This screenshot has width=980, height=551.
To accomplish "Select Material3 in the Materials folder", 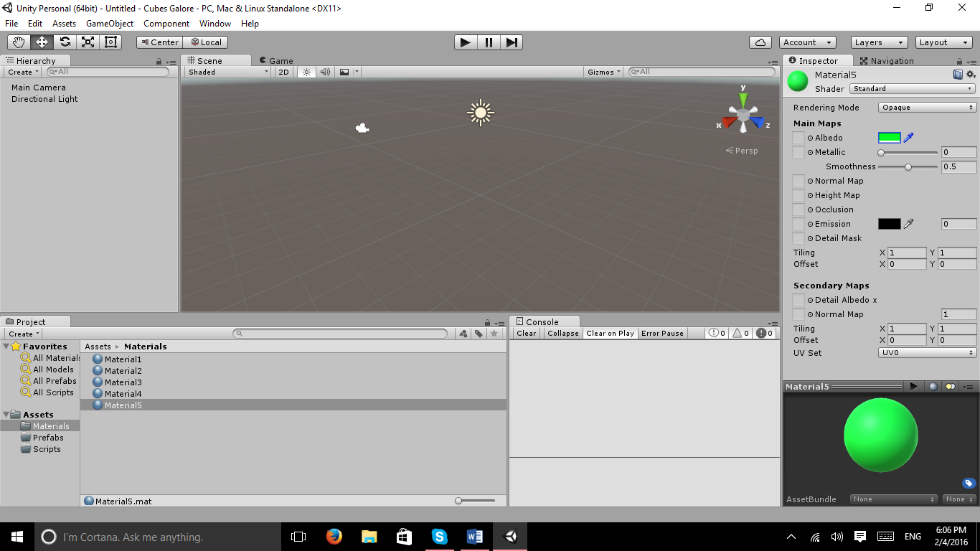I will 123,382.
